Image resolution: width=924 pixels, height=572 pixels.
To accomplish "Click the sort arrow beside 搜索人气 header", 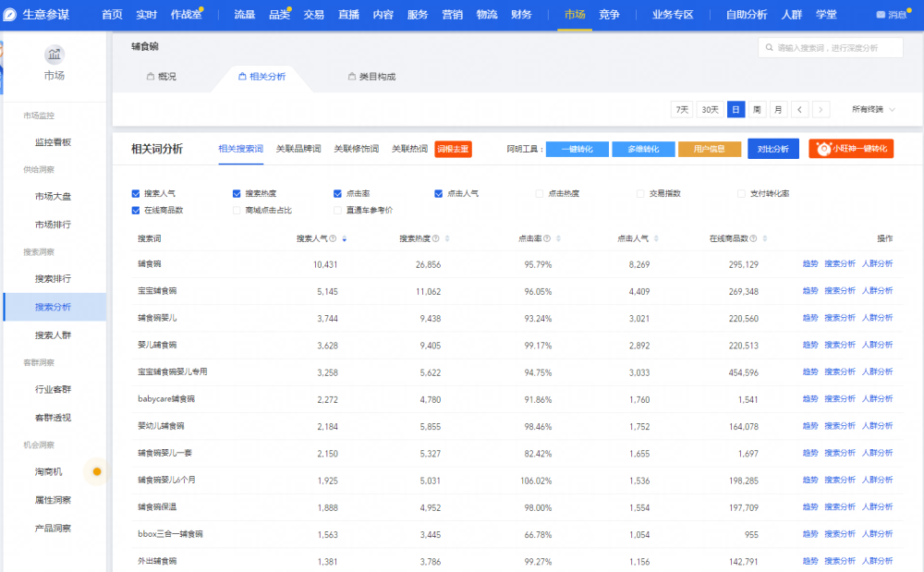I will tap(345, 238).
